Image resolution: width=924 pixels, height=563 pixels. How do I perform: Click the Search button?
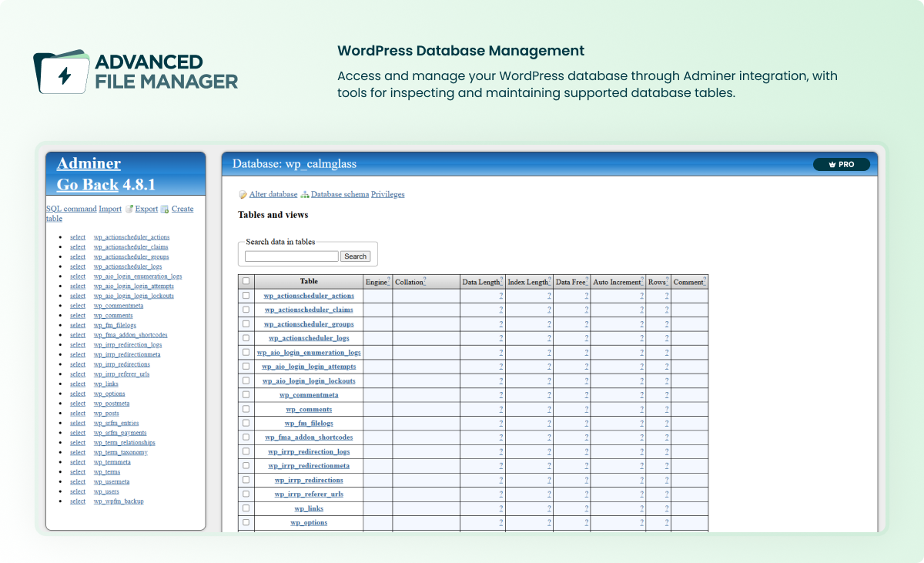[x=356, y=256]
